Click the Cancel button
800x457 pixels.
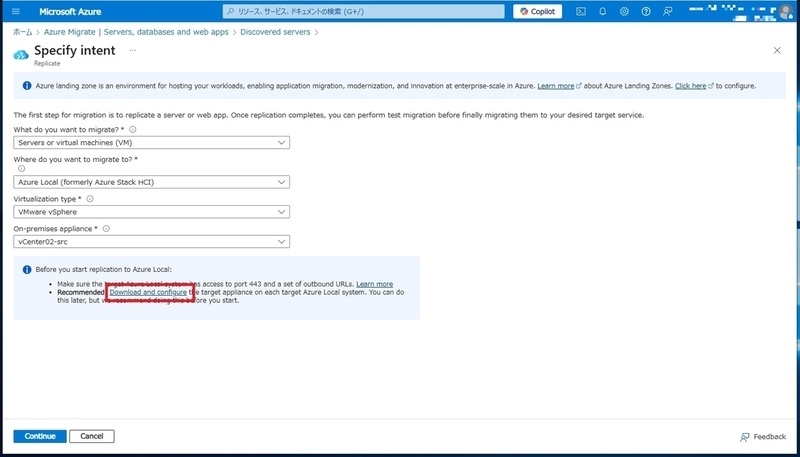[x=92, y=436]
